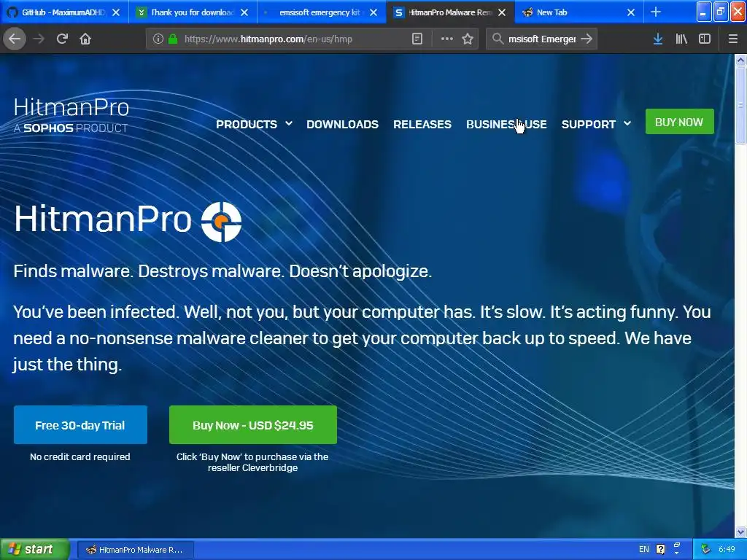
Task: Click the search magnifier icon
Action: coord(498,39)
